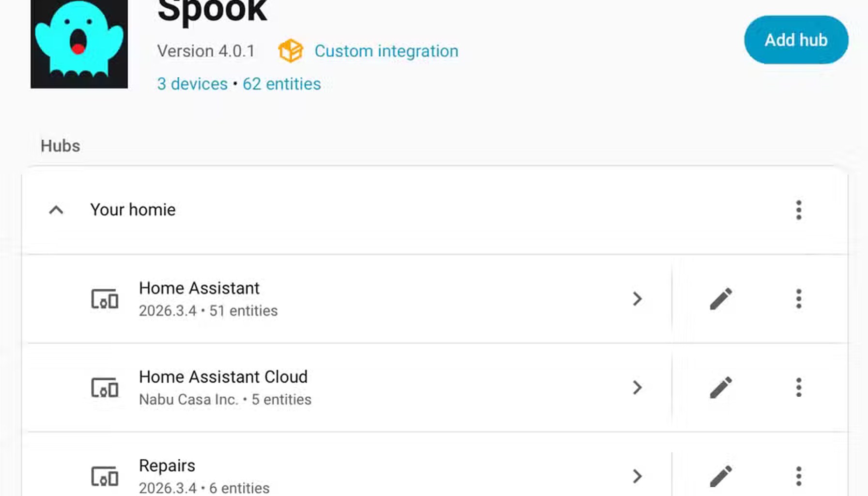The width and height of the screenshot is (868, 496).
Task: Open the Home Assistant row three-dot menu
Action: click(x=799, y=299)
